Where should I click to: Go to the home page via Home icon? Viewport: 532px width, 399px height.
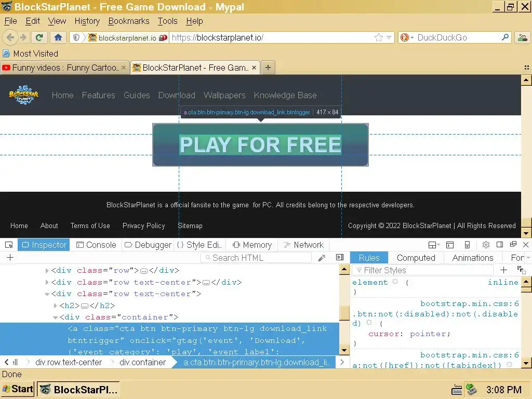(58, 37)
